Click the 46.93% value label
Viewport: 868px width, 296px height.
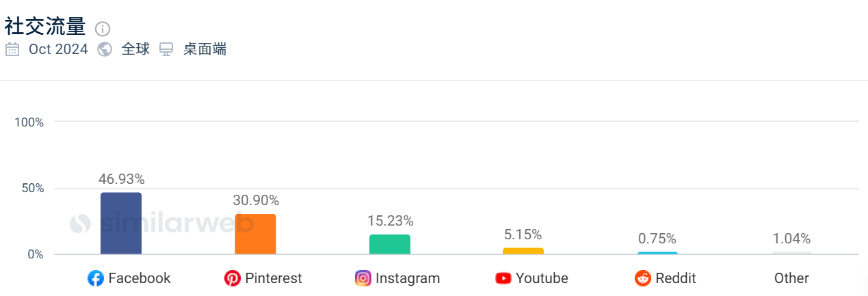click(x=122, y=179)
